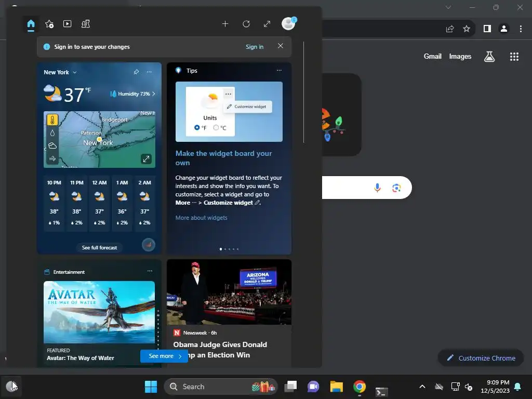Click Sign in link in banner
This screenshot has width=532, height=399.
click(x=255, y=47)
